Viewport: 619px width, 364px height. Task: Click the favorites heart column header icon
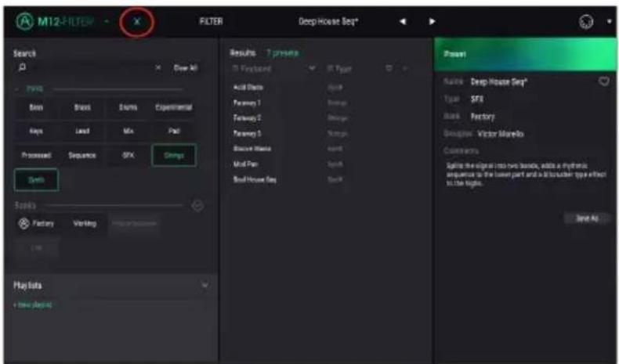[389, 69]
